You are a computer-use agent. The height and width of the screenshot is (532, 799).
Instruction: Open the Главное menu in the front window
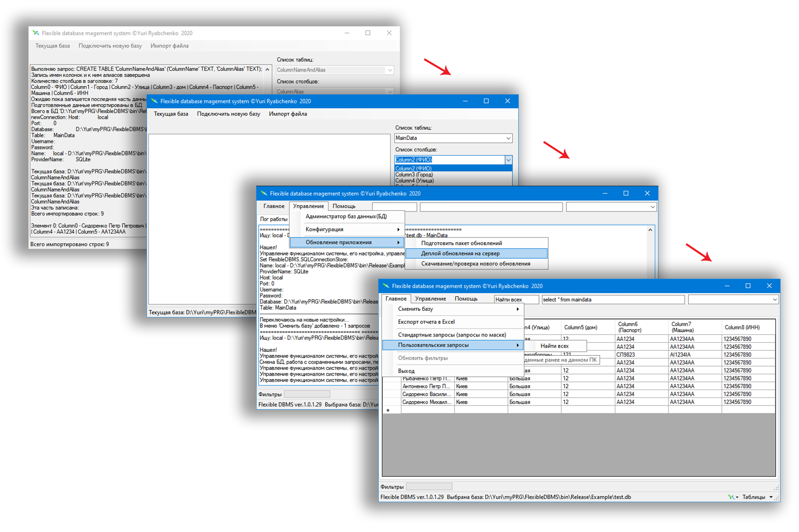click(x=396, y=299)
